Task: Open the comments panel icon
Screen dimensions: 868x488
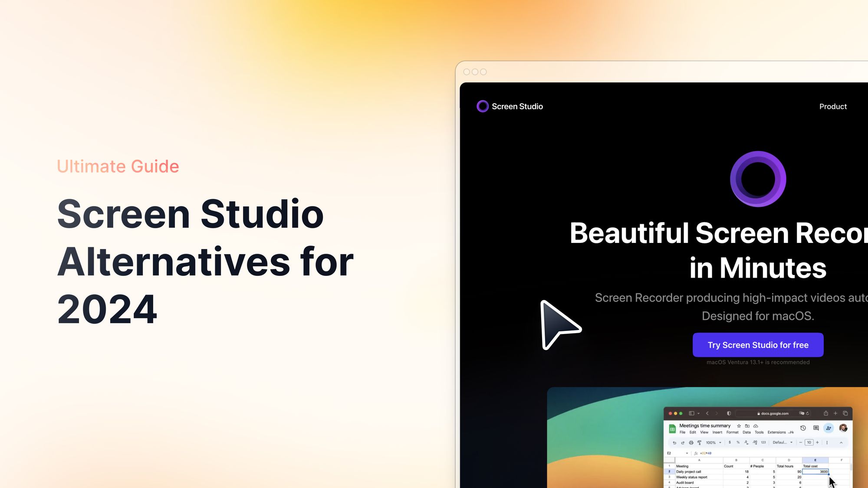Action: click(x=816, y=428)
